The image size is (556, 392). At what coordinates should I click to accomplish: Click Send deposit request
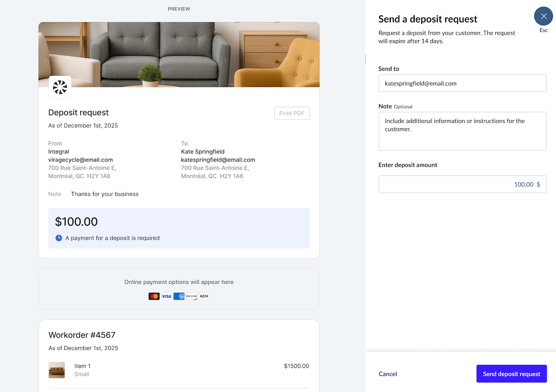point(512,374)
